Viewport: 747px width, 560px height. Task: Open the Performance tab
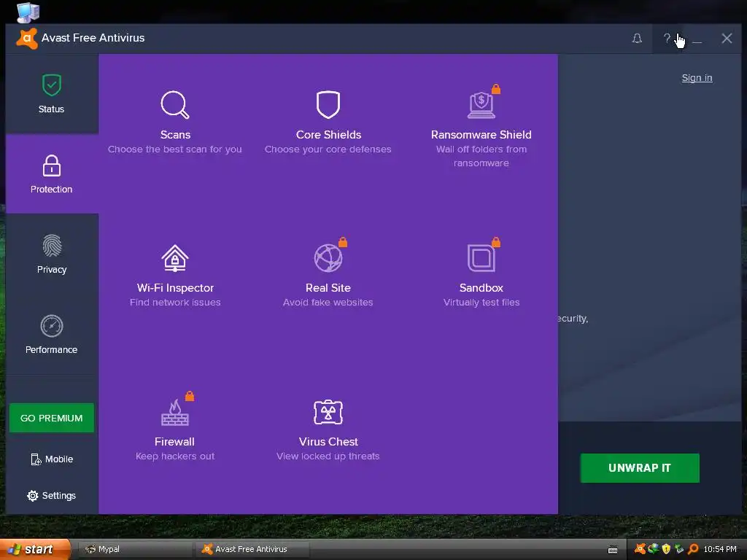[x=52, y=334]
